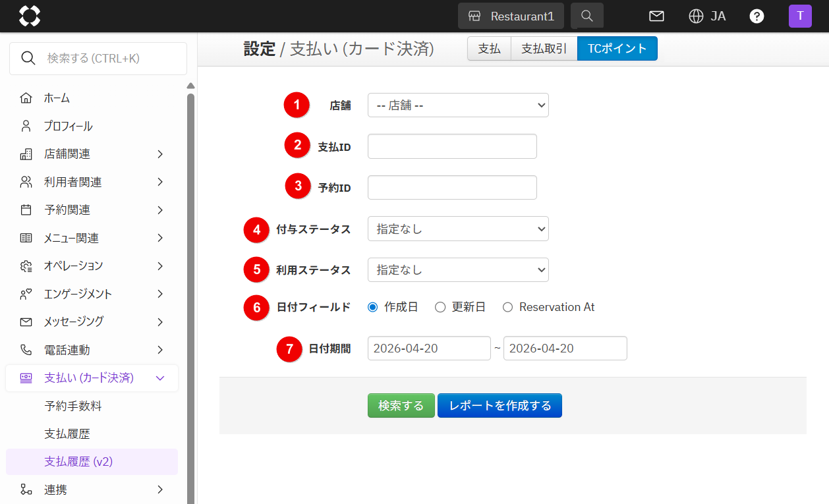The image size is (829, 504).
Task: Click the sidebar search field
Action: tap(98, 58)
